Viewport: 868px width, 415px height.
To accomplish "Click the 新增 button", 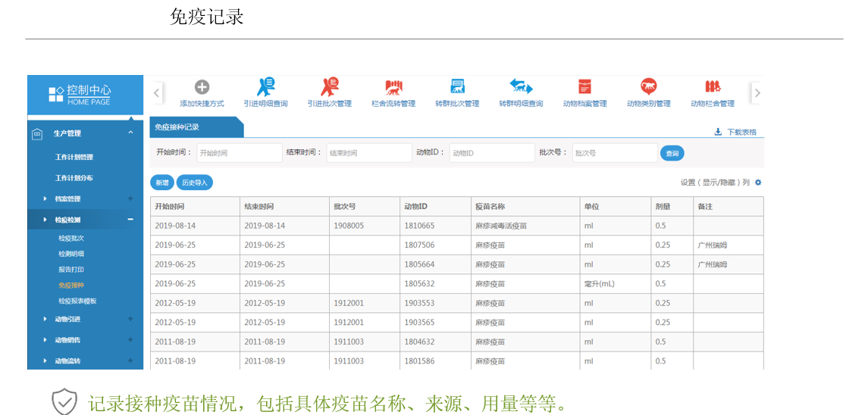I will point(161,183).
